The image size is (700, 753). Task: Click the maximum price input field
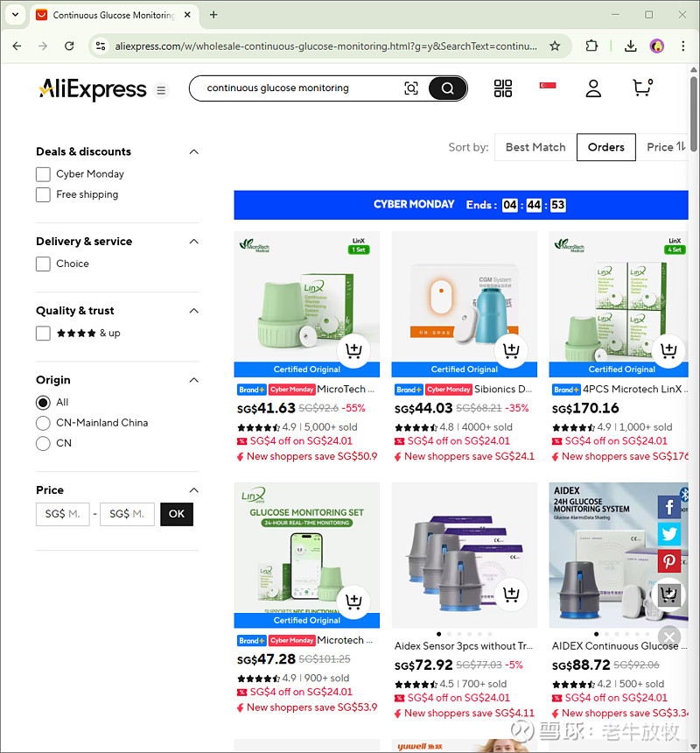click(127, 514)
